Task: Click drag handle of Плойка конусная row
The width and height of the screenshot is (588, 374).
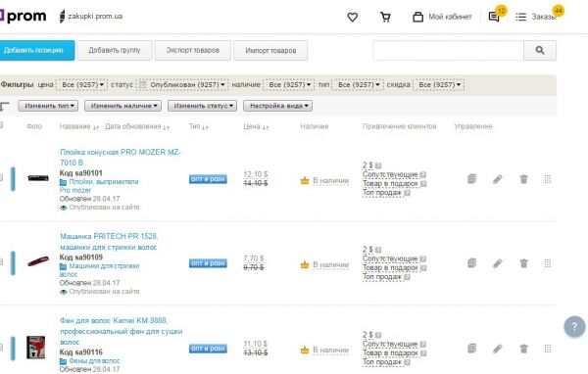Action: click(x=548, y=179)
